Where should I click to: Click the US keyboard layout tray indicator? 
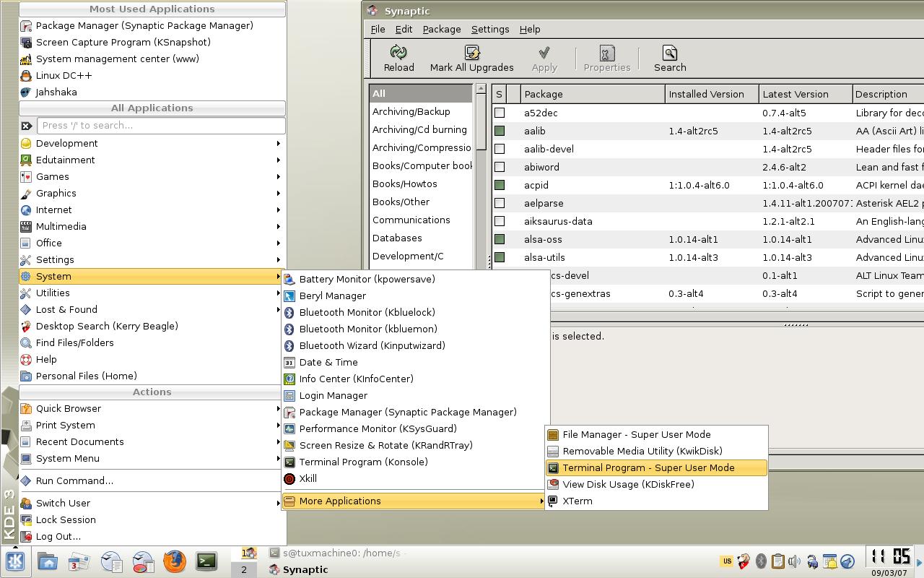click(x=727, y=561)
